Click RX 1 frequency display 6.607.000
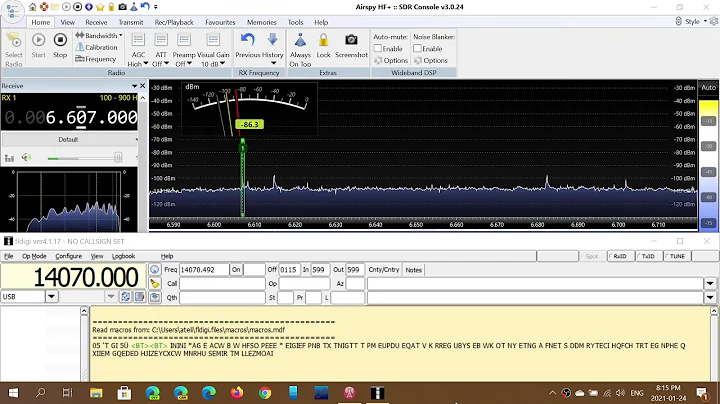This screenshot has width=720, height=404. pos(70,118)
